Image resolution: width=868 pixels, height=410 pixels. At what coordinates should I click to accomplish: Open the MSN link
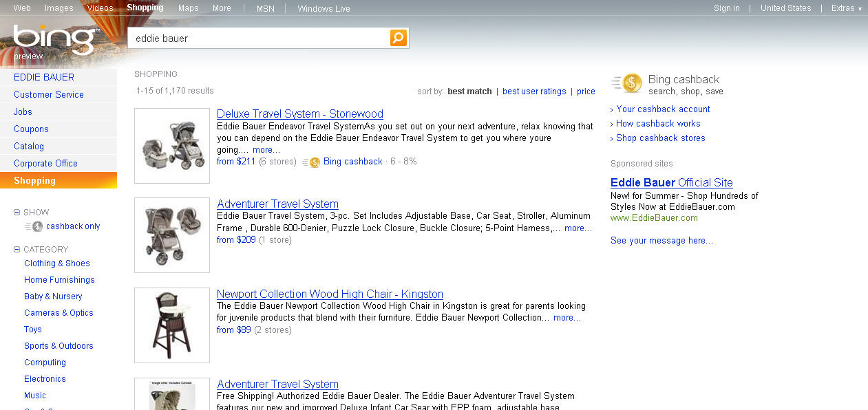pos(265,9)
